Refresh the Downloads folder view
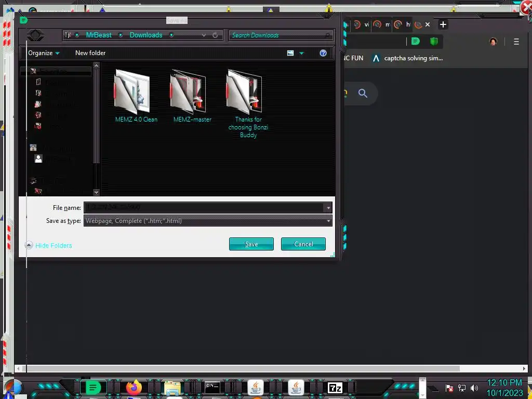This screenshot has width=532, height=399. [x=215, y=35]
